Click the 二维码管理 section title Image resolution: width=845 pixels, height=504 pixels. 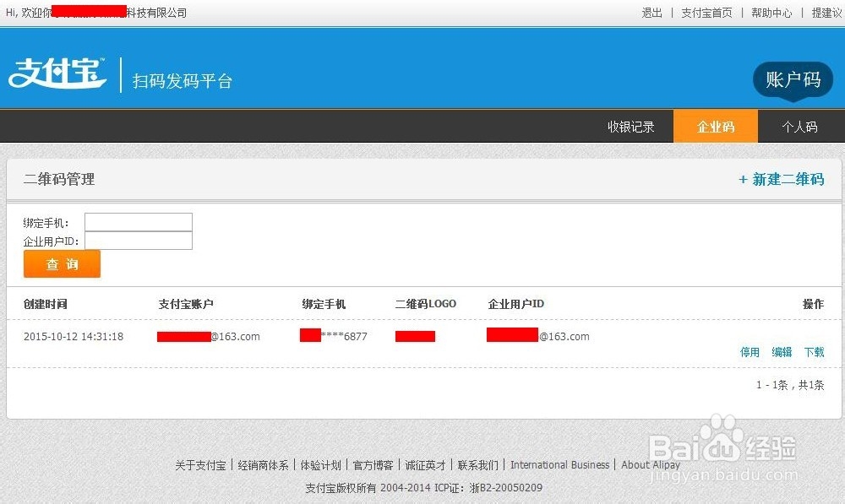click(x=59, y=179)
